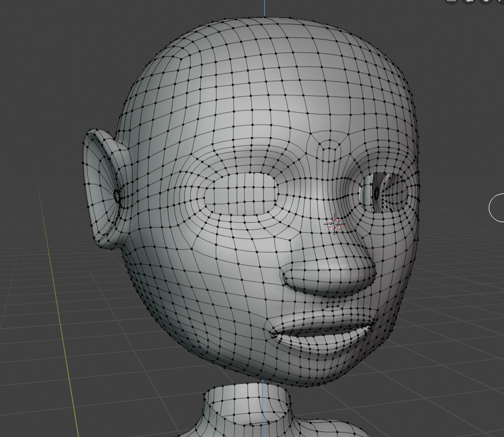
Task: Click the pointed corner of the mouth
Action: coord(274,333)
